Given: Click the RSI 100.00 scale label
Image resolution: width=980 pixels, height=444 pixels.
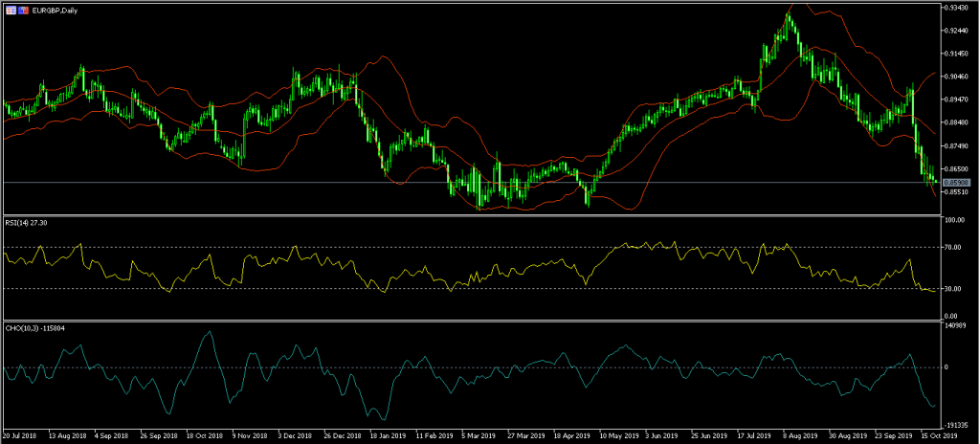Looking at the screenshot, I should click(956, 221).
